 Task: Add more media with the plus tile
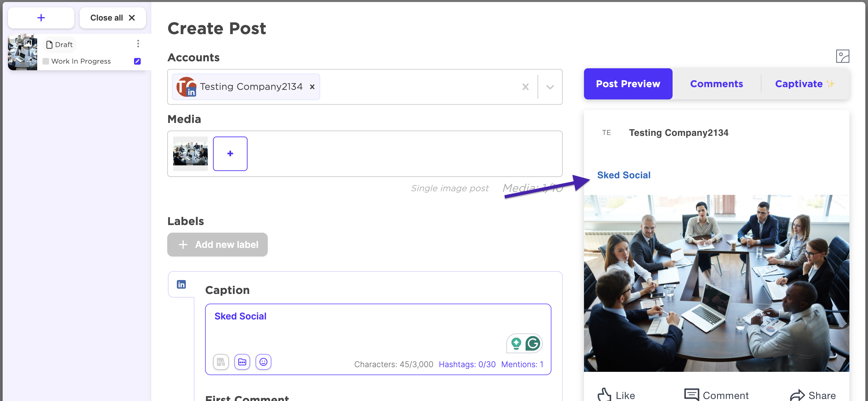tap(230, 153)
